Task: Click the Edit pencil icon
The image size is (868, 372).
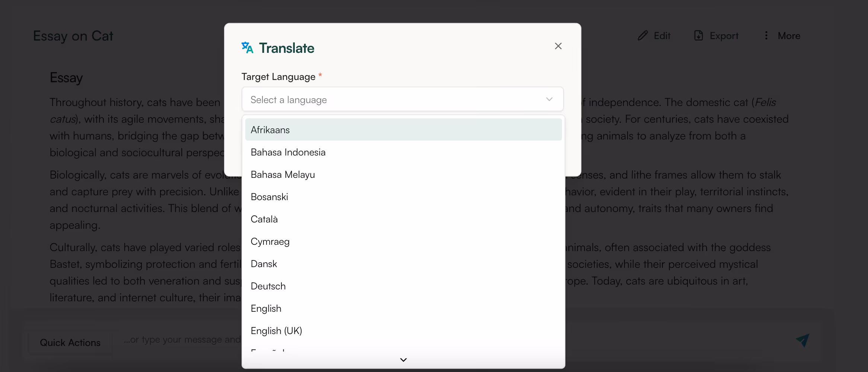Action: click(642, 35)
